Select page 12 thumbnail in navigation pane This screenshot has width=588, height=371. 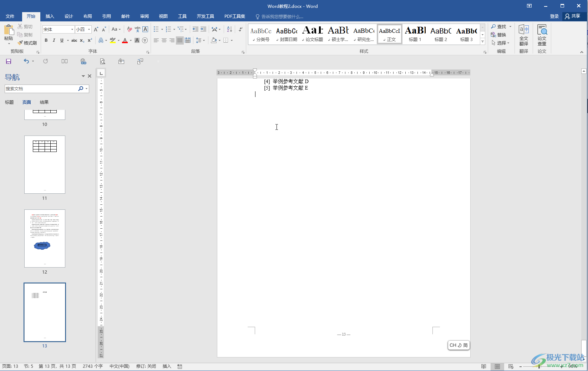(x=45, y=238)
